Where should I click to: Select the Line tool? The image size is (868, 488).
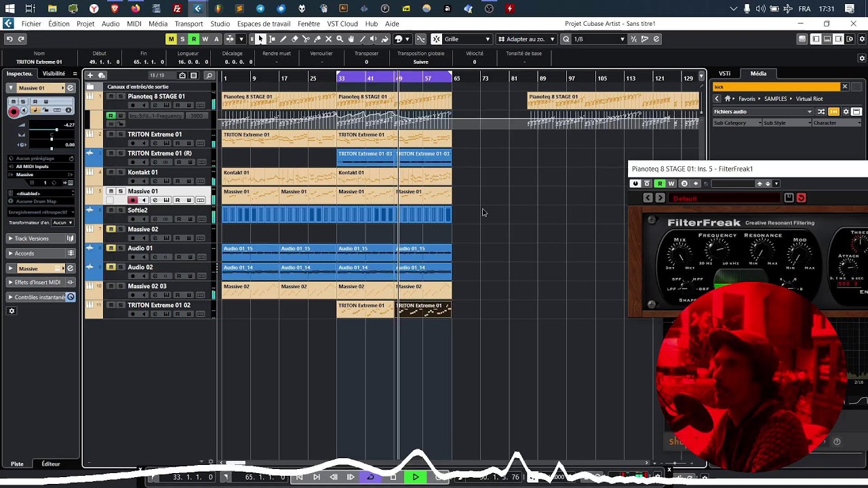[363, 39]
